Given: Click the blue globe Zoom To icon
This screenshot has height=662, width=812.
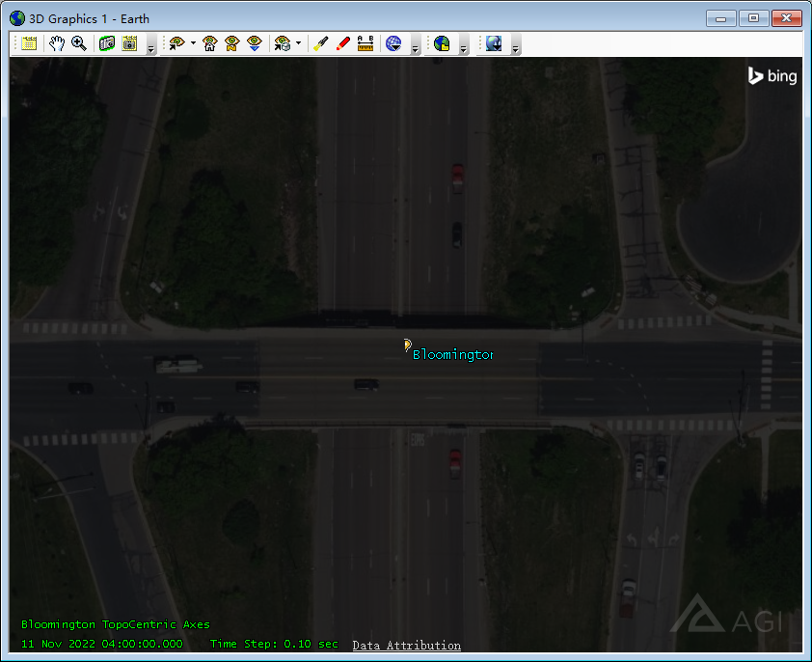Looking at the screenshot, I should pos(394,43).
